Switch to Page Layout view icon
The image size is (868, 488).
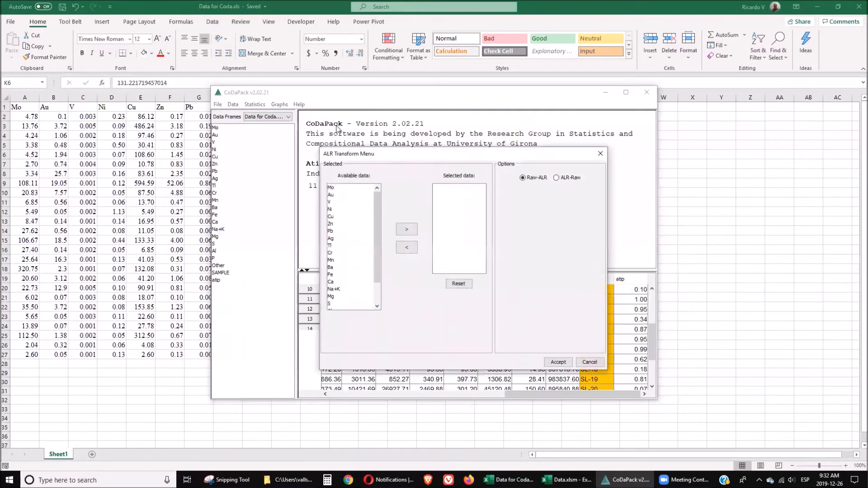pyautogui.click(x=760, y=465)
